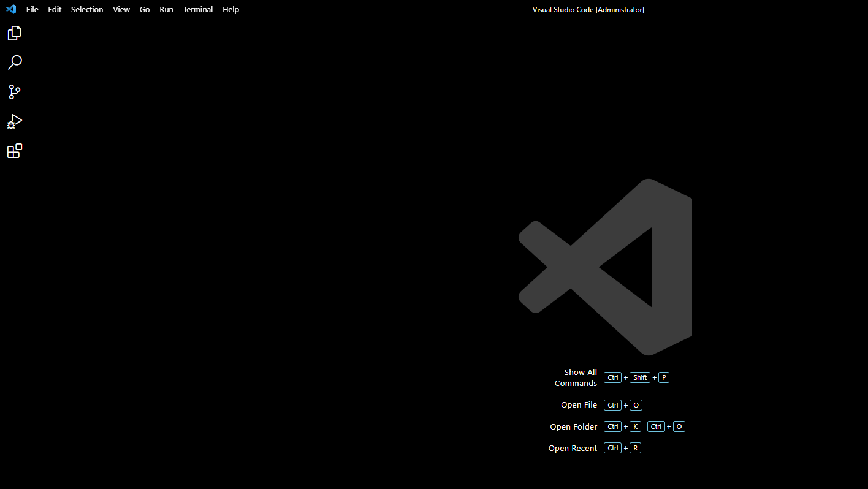Screen dimensions: 868x489
Task: Click the VS Code logo in the title bar
Action: 11,9
